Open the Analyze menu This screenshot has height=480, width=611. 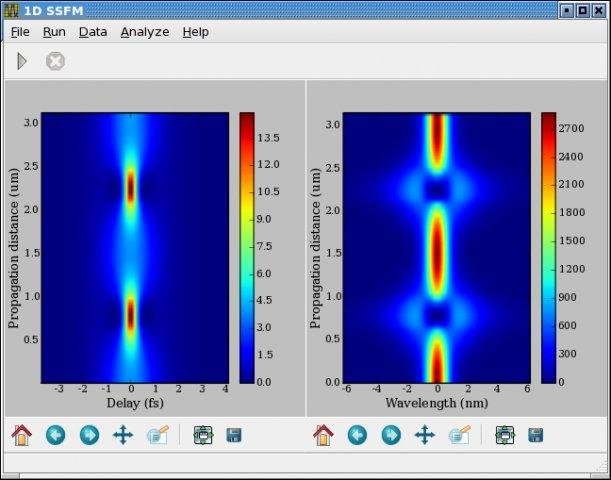145,31
